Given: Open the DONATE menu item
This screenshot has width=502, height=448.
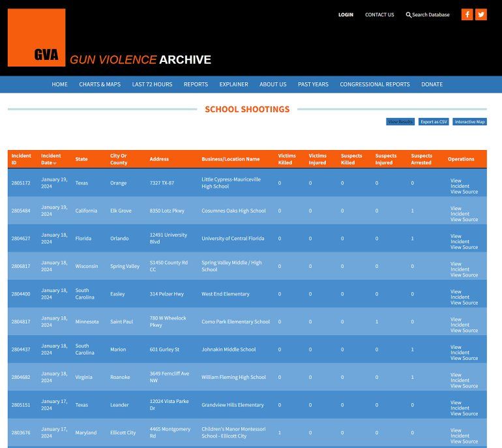Looking at the screenshot, I should click(x=432, y=84).
